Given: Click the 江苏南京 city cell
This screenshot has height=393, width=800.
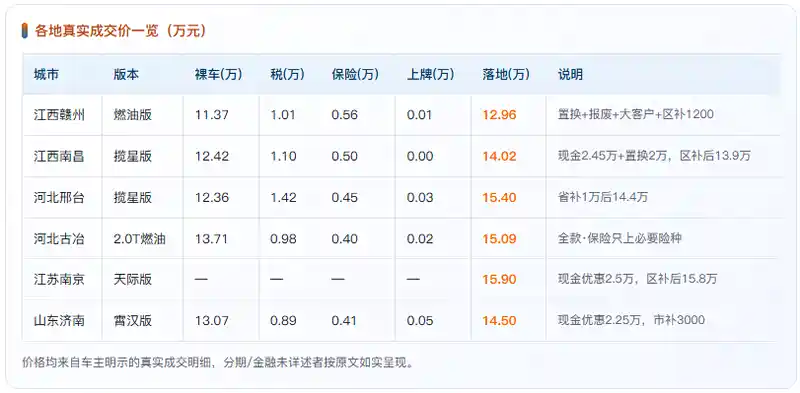Looking at the screenshot, I should pos(59,279).
